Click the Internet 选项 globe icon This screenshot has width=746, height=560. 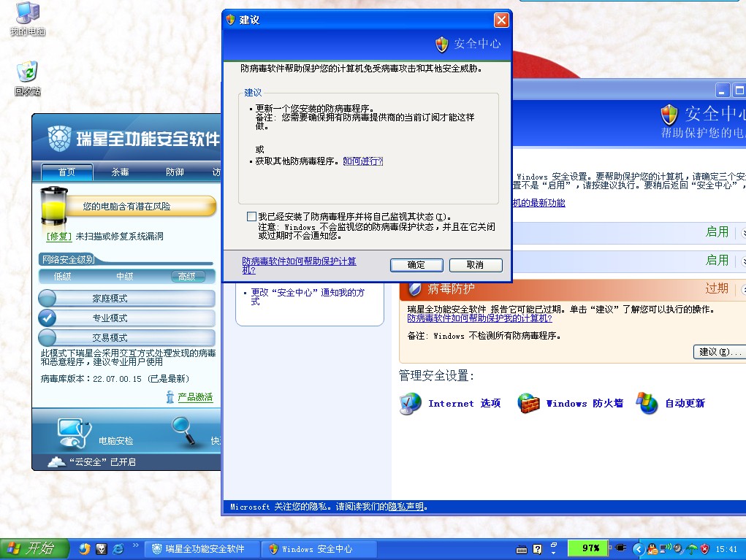410,404
